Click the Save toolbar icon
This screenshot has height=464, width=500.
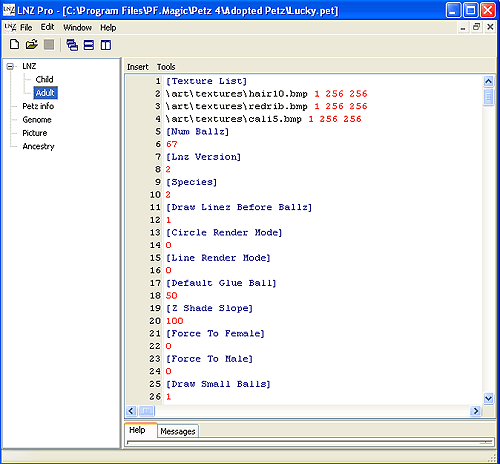[x=49, y=45]
